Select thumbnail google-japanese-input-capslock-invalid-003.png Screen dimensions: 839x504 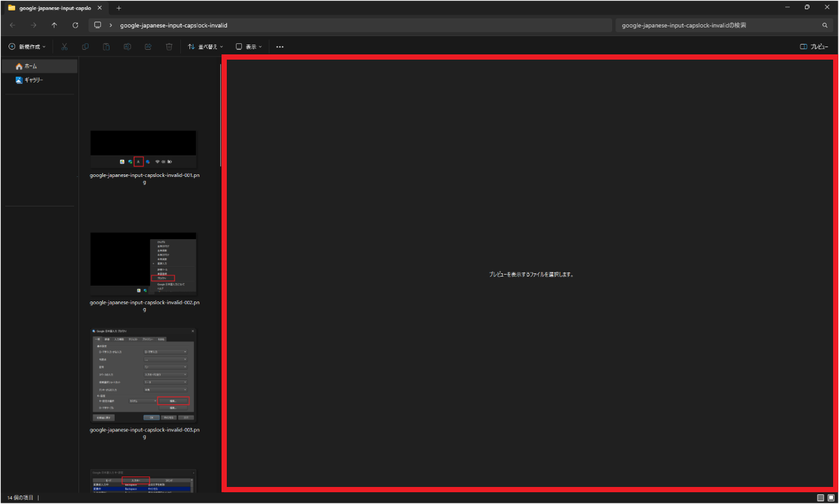point(143,375)
